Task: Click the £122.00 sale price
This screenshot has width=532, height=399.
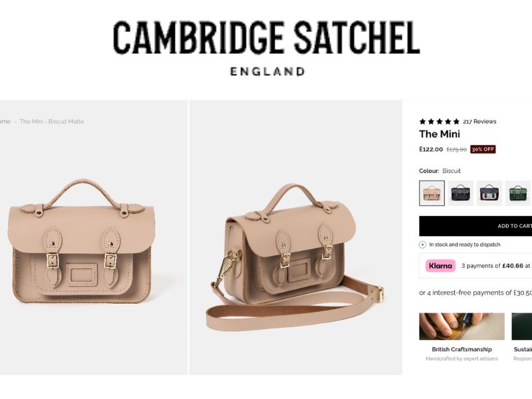Action: (431, 149)
